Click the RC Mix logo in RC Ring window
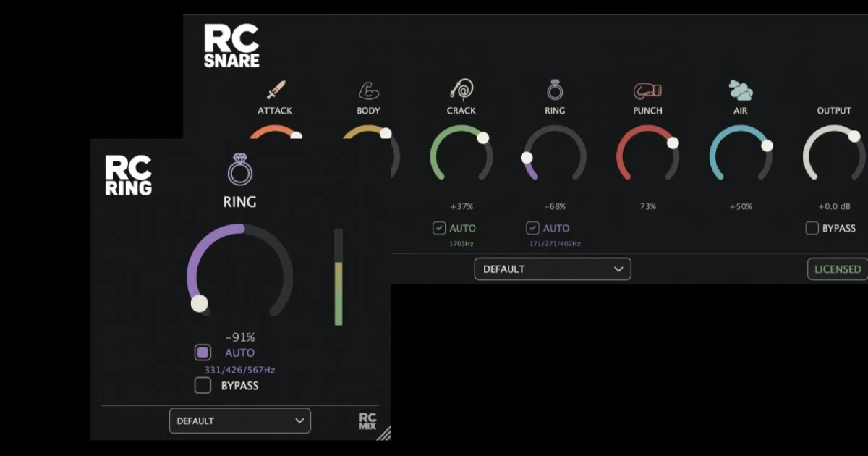This screenshot has height=456, width=868. point(368,421)
